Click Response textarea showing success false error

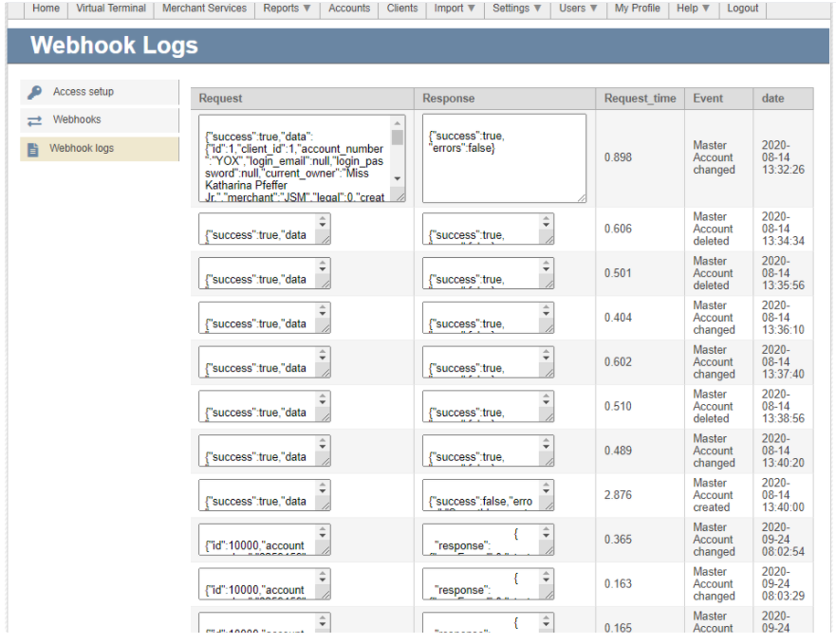[488, 495]
